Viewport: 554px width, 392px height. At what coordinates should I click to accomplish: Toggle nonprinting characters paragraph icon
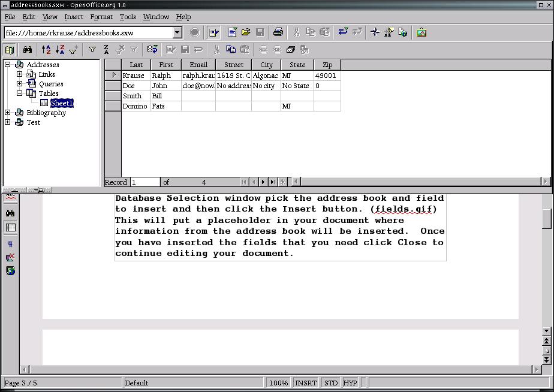click(x=10, y=244)
